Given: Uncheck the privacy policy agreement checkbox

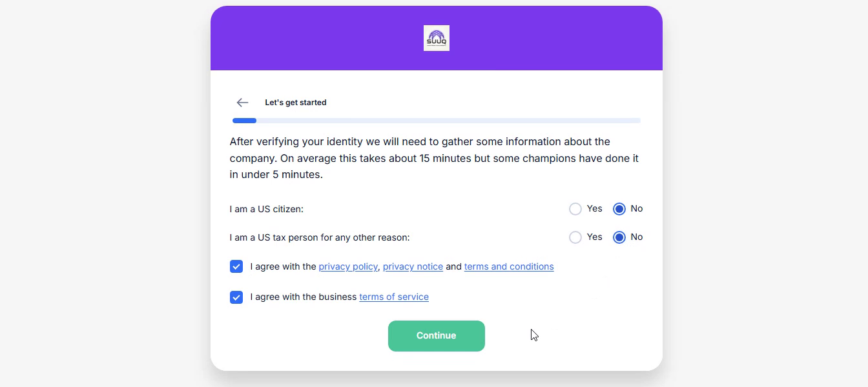Looking at the screenshot, I should (236, 266).
